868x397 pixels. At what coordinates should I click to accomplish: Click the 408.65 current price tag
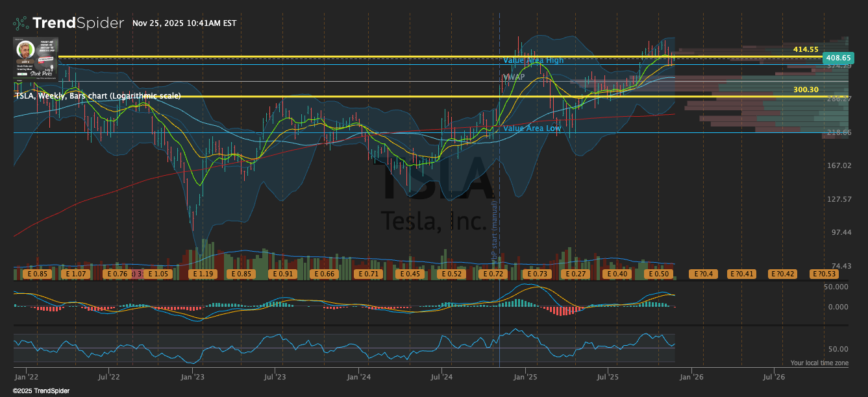[x=837, y=58]
